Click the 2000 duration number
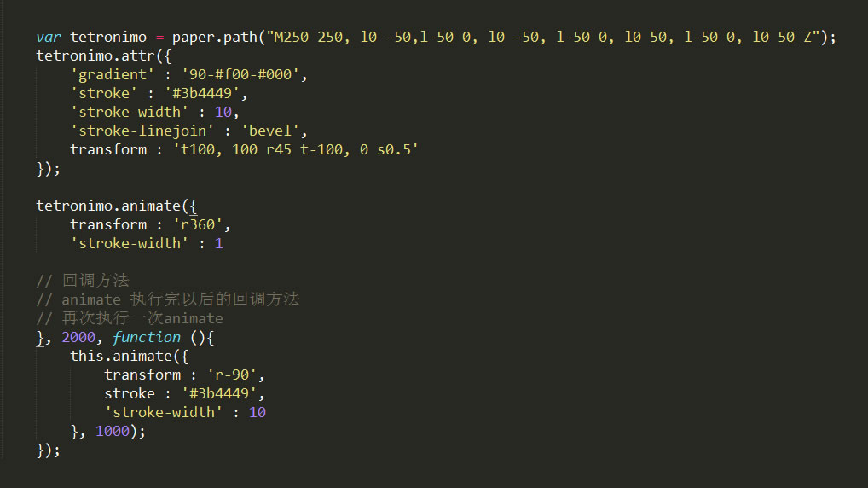The width and height of the screenshot is (868, 488). click(x=78, y=337)
